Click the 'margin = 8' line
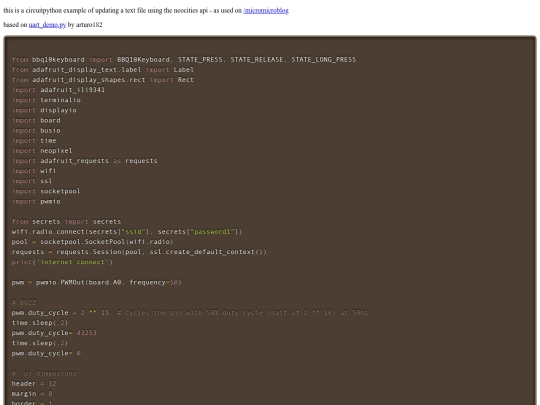The image size is (540, 405). [x=32, y=394]
